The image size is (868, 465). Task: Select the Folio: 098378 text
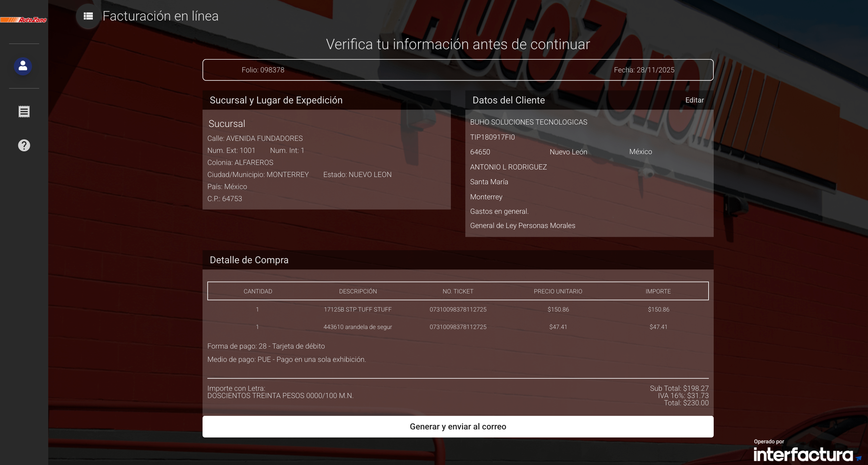(x=263, y=70)
